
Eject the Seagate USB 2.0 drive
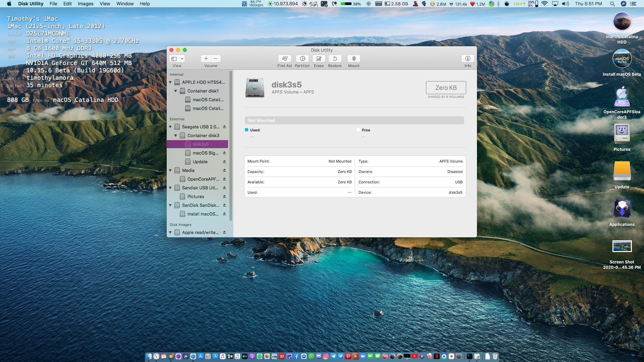pos(224,127)
